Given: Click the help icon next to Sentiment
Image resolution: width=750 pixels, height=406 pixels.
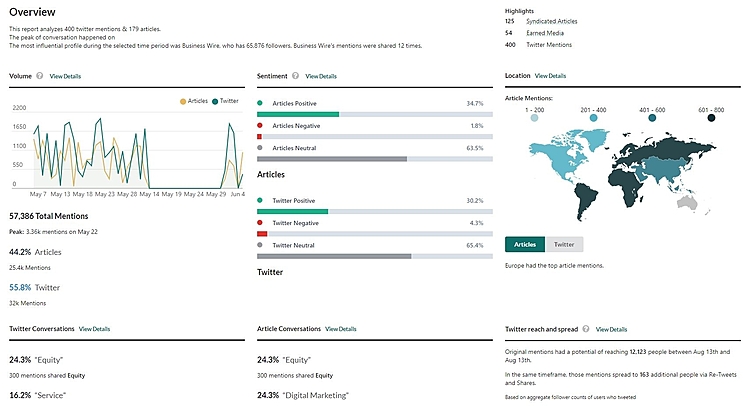Looking at the screenshot, I should coord(296,76).
